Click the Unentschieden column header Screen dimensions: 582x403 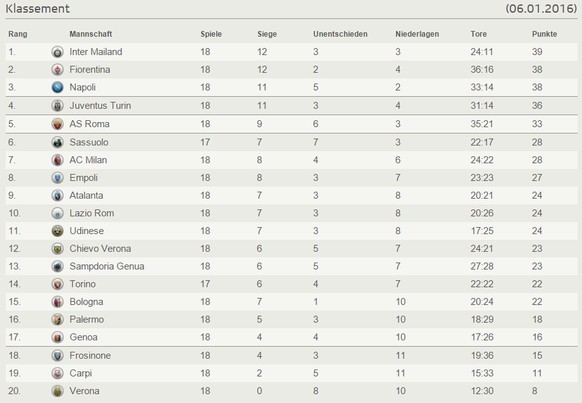click(340, 34)
